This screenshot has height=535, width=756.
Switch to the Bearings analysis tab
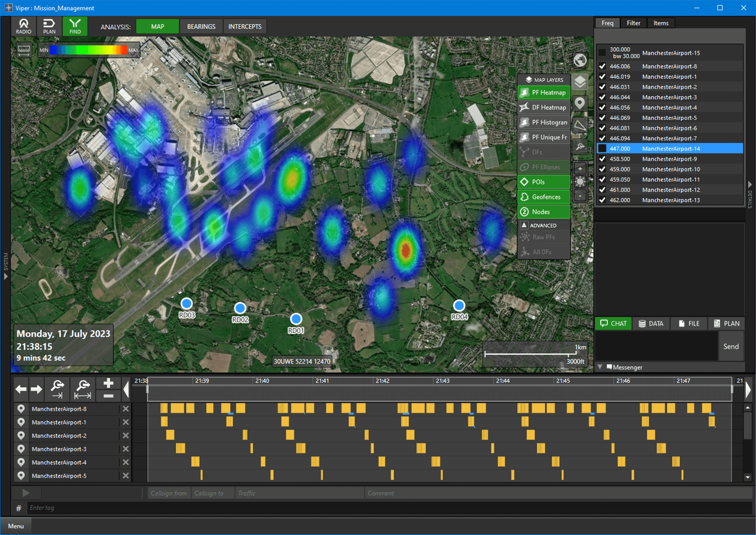click(x=201, y=26)
